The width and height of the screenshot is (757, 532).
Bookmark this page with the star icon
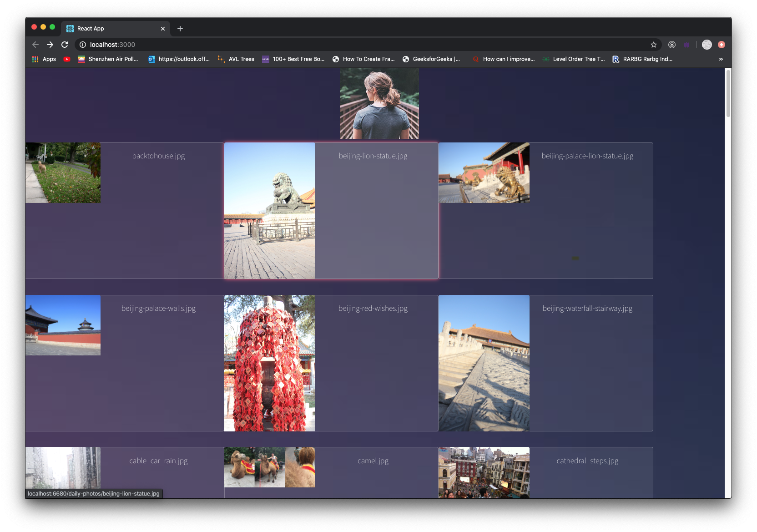[654, 45]
